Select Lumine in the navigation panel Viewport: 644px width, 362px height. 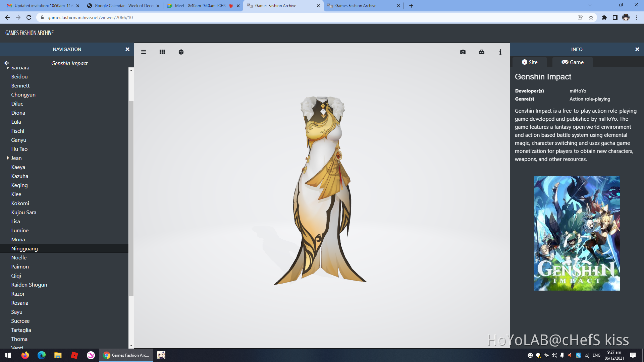pyautogui.click(x=20, y=231)
